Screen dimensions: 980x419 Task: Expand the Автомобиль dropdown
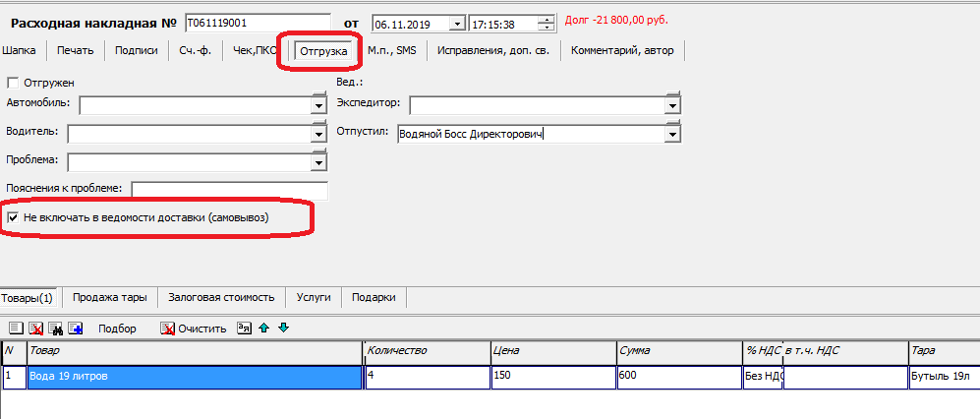pos(318,105)
